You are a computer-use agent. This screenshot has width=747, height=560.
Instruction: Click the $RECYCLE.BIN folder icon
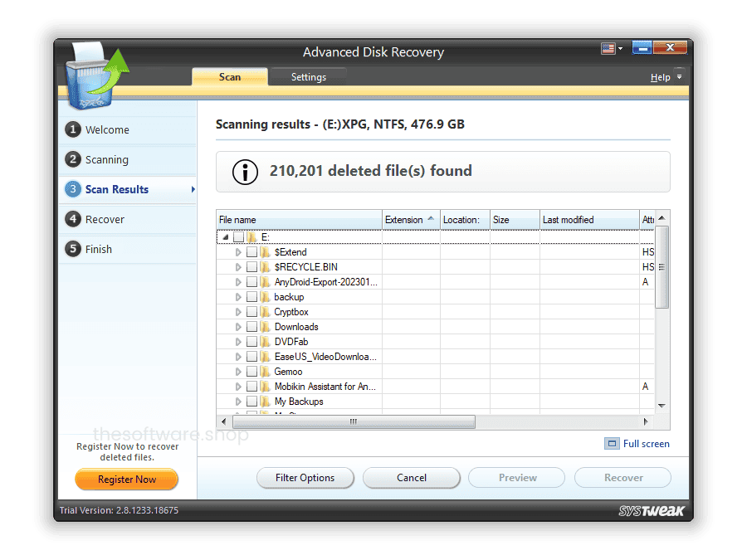(265, 266)
